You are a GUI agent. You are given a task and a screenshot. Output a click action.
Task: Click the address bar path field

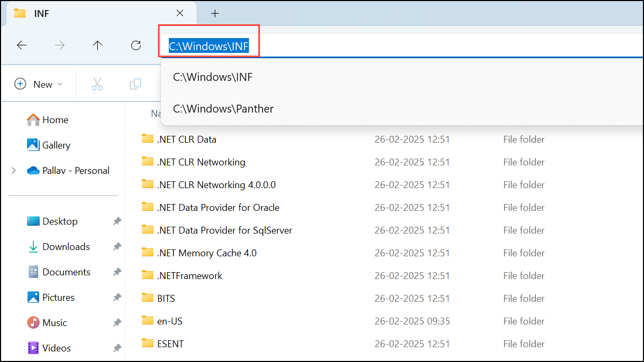tap(402, 46)
